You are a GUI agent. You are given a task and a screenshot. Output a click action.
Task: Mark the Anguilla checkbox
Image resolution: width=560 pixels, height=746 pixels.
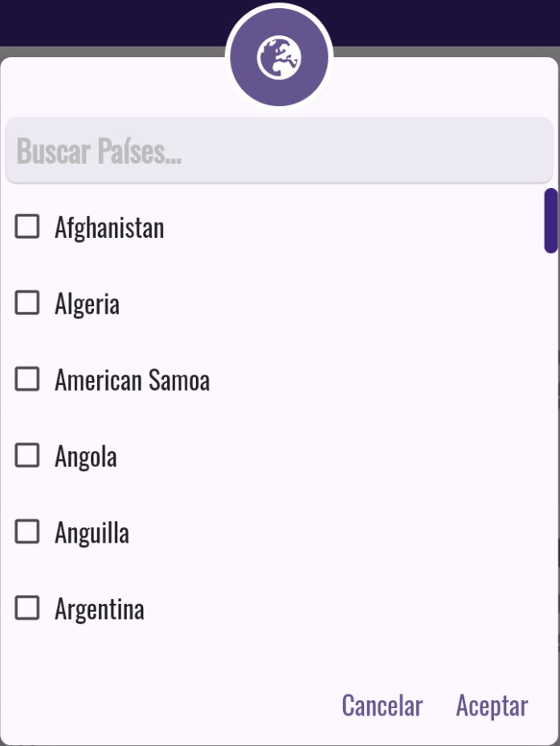pos(27,531)
